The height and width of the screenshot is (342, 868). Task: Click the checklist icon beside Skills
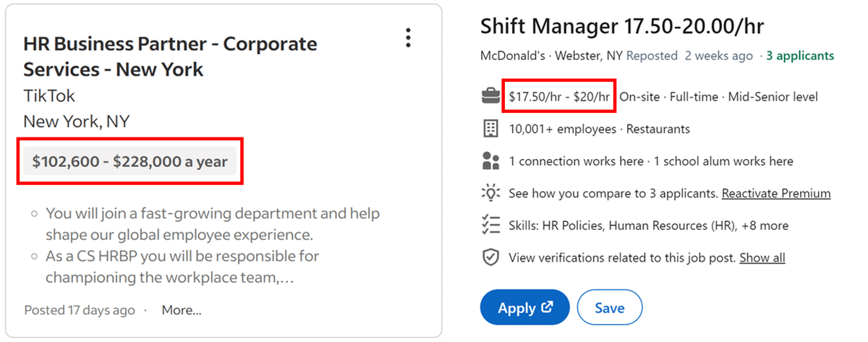pyautogui.click(x=491, y=225)
